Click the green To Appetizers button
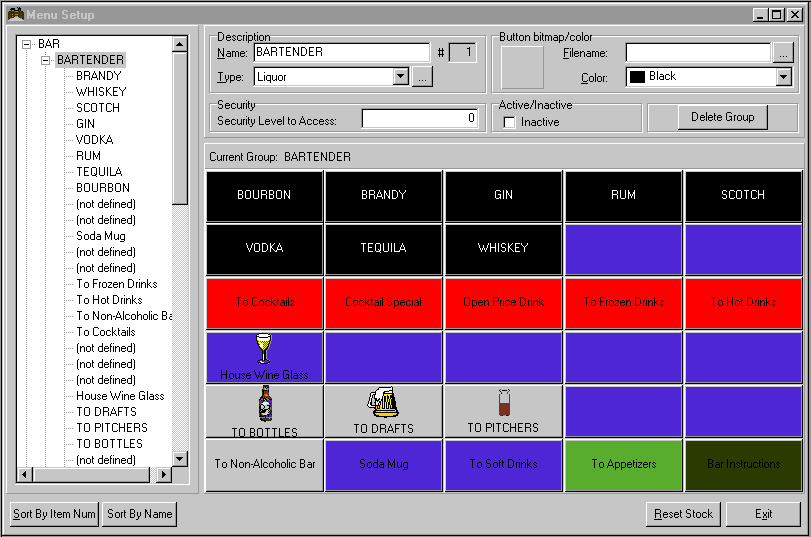 tap(623, 464)
